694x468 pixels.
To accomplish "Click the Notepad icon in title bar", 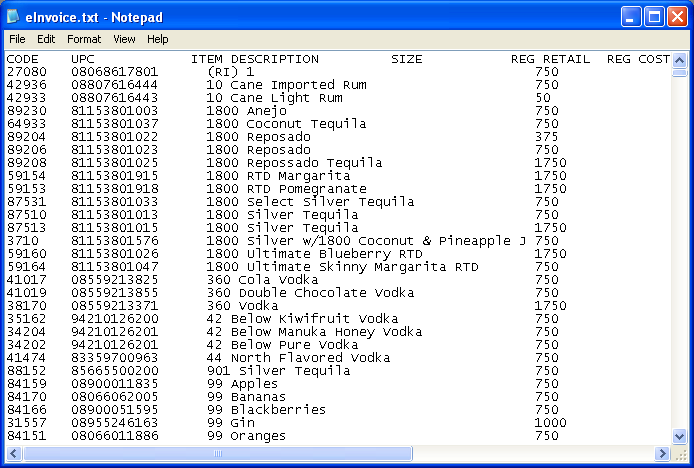I will pos(14,17).
